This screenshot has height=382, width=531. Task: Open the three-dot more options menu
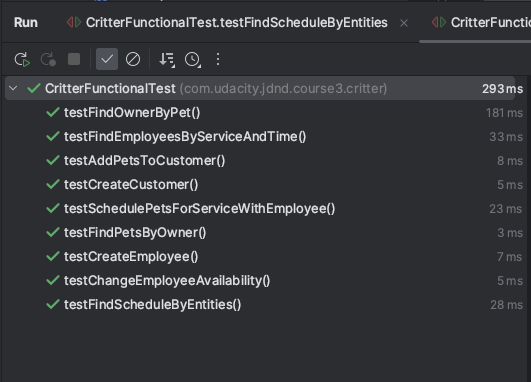(218, 59)
